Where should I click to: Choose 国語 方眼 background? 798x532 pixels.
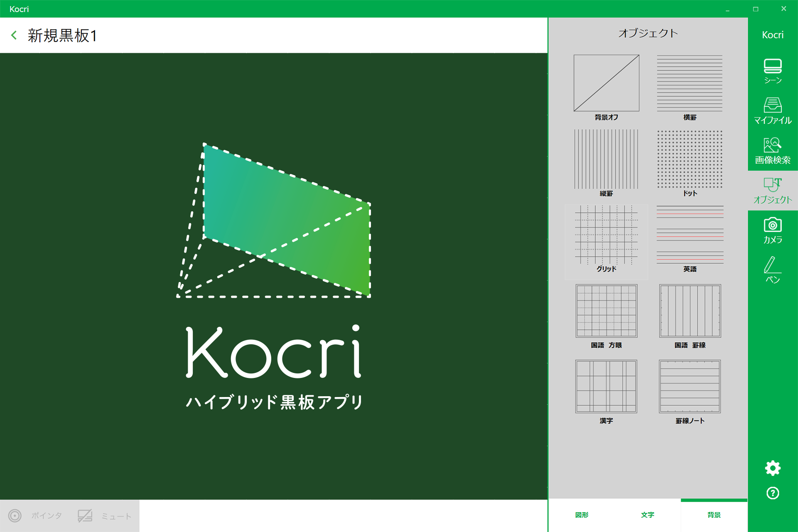tap(606, 316)
